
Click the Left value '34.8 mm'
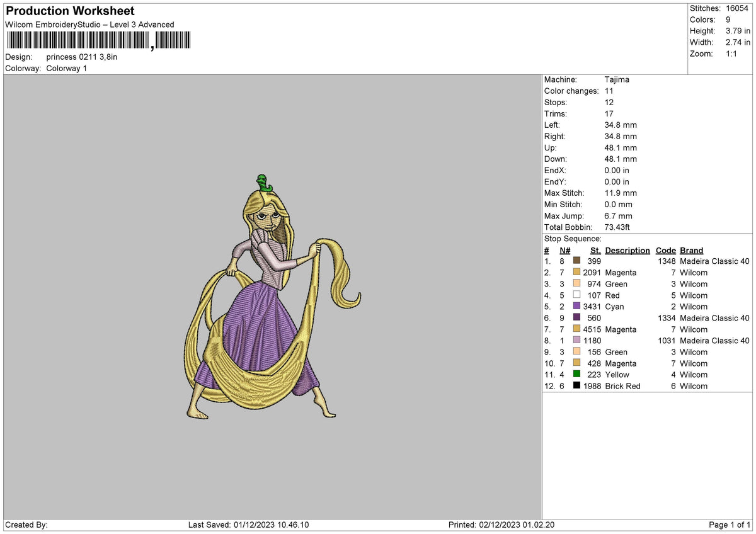[621, 125]
